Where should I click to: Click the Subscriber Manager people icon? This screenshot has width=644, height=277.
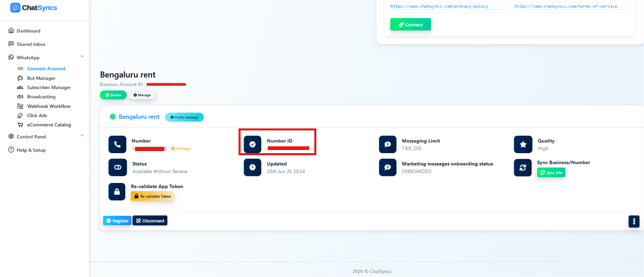click(20, 87)
